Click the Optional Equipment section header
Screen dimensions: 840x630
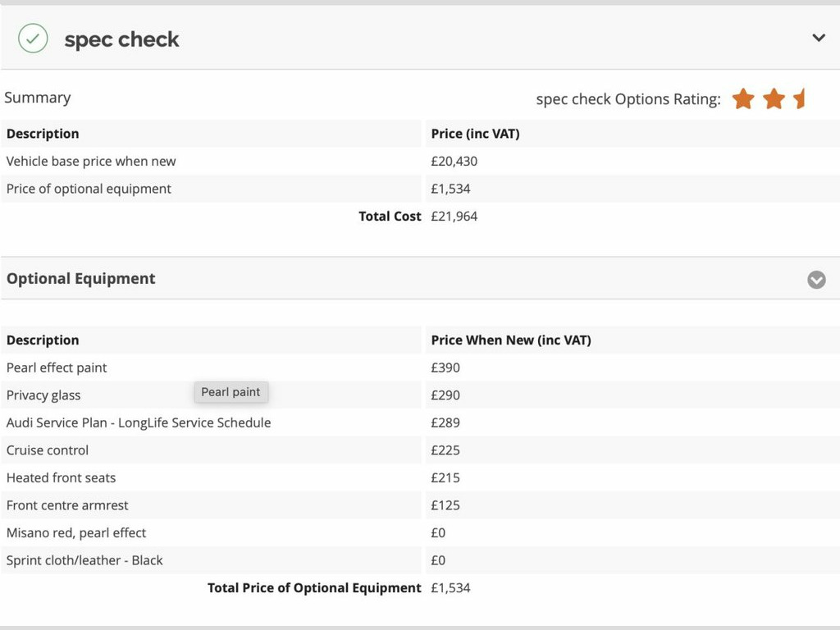coord(80,279)
